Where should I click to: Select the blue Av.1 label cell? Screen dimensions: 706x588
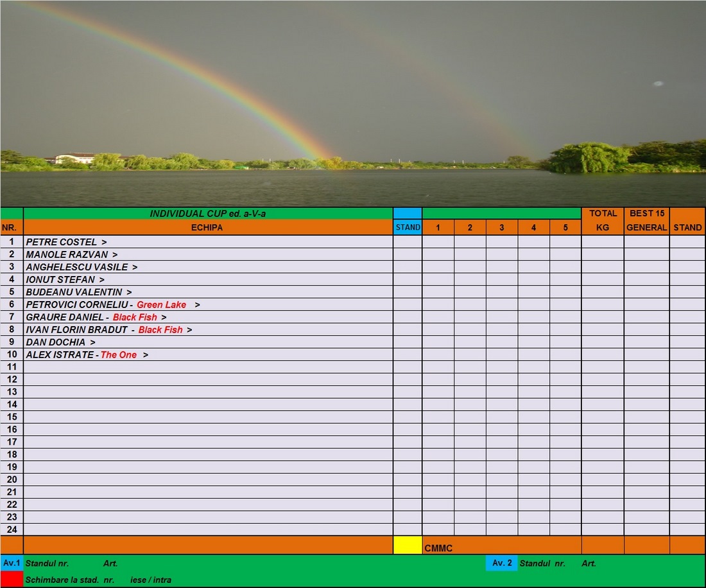click(12, 563)
